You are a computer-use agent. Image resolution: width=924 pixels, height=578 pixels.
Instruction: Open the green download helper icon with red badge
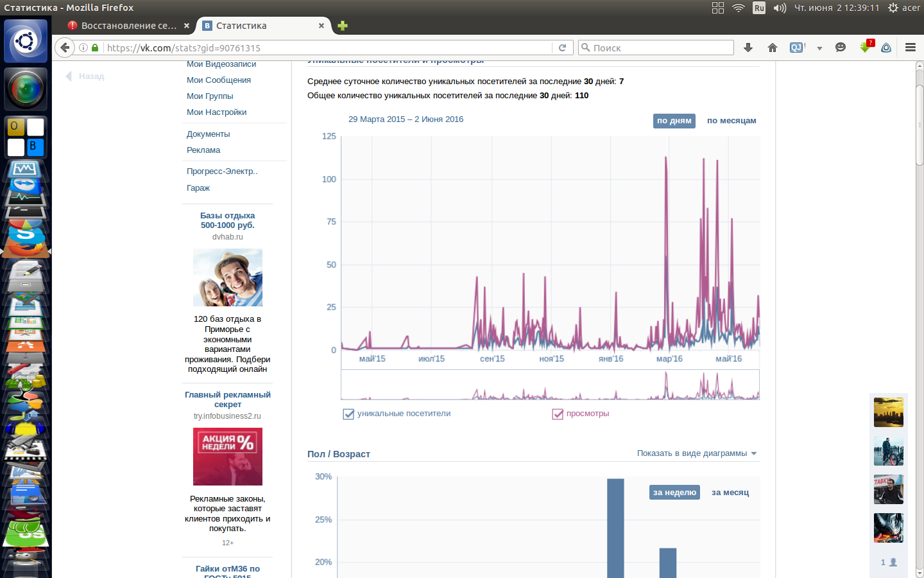866,47
